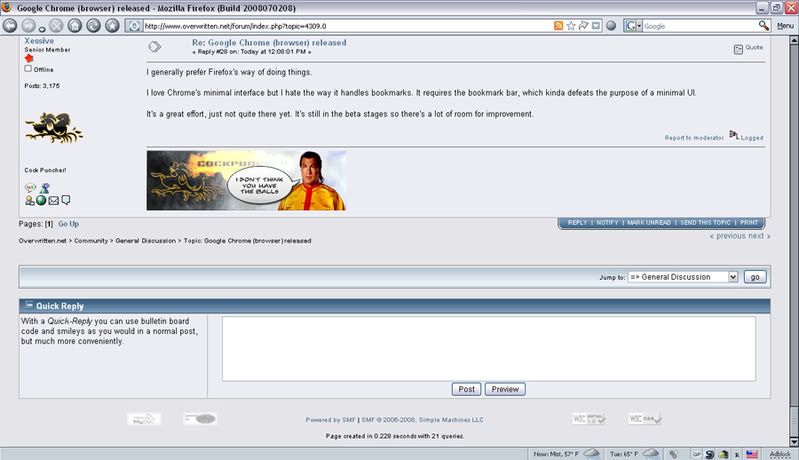Focus the address bar URL field

[347, 26]
